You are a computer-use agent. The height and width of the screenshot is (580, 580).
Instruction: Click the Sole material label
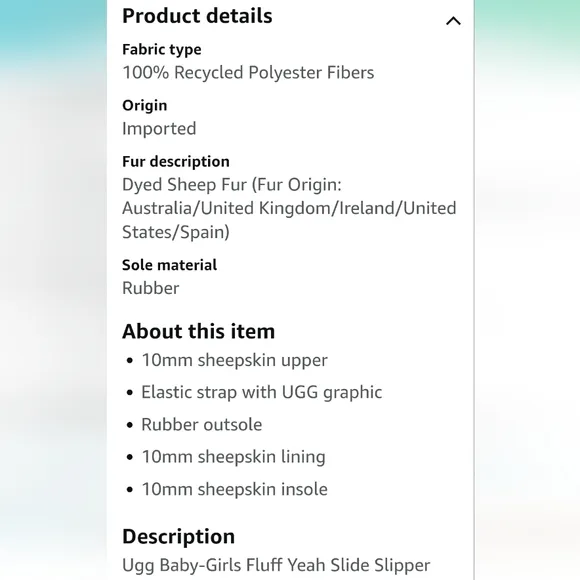click(x=169, y=265)
